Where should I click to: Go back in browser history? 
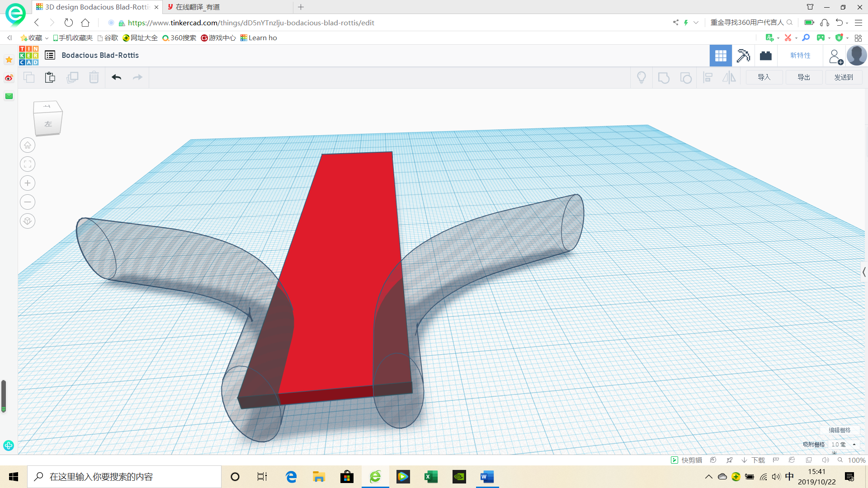(x=37, y=23)
